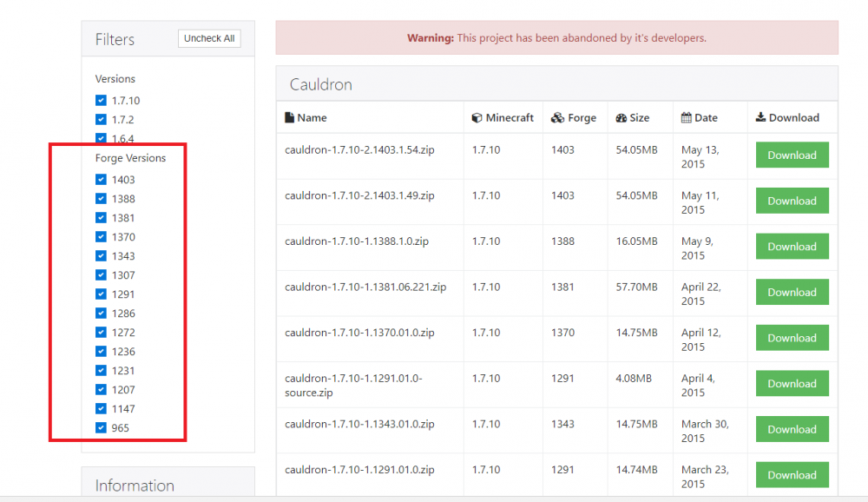Click the abandoned project warning banner
Viewport: 868px width, 502px height.
click(x=557, y=37)
